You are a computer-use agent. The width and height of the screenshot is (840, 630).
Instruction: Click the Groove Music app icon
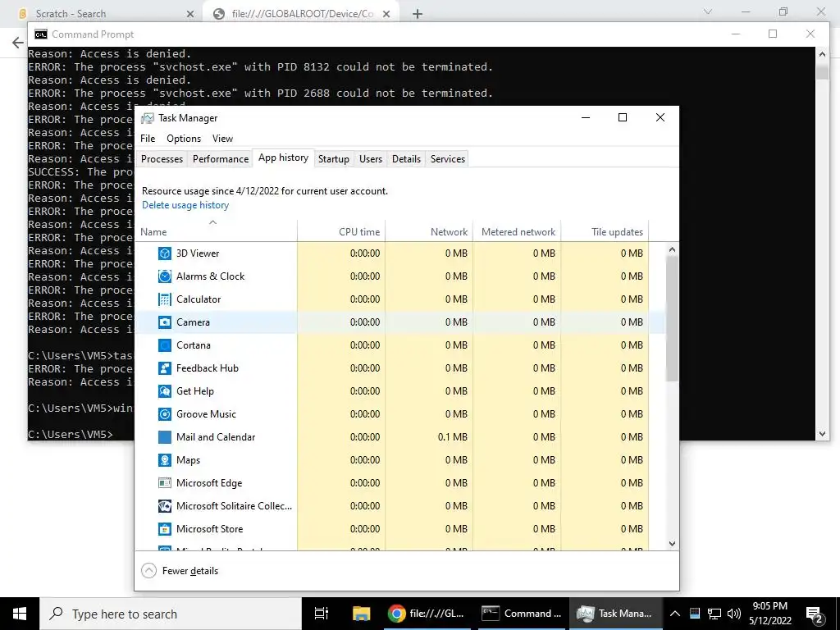164,414
